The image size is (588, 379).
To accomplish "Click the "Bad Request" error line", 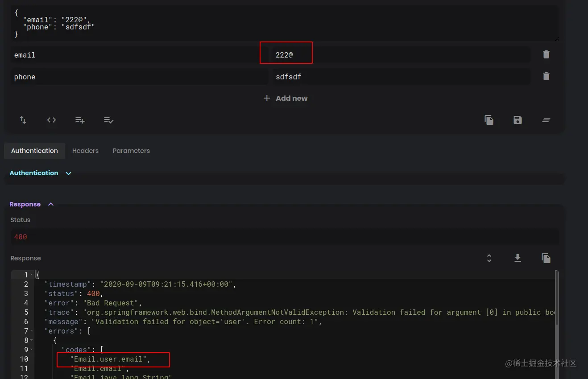I will coord(93,303).
